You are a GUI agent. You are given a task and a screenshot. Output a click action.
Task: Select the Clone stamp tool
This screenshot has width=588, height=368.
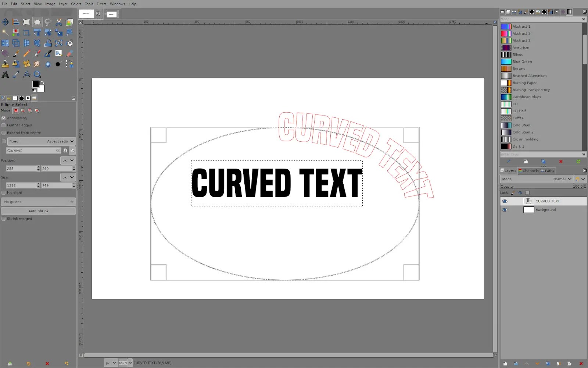pyautogui.click(x=5, y=64)
